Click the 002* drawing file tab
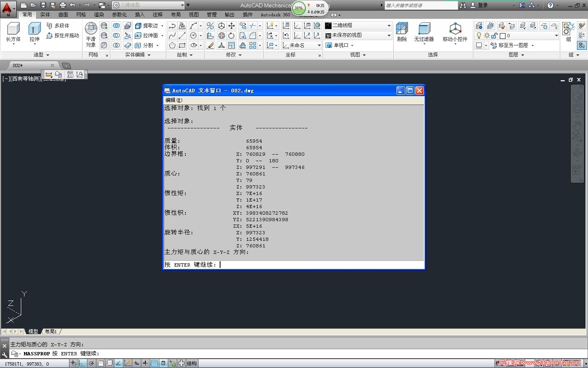This screenshot has width=588, height=368. coord(33,65)
